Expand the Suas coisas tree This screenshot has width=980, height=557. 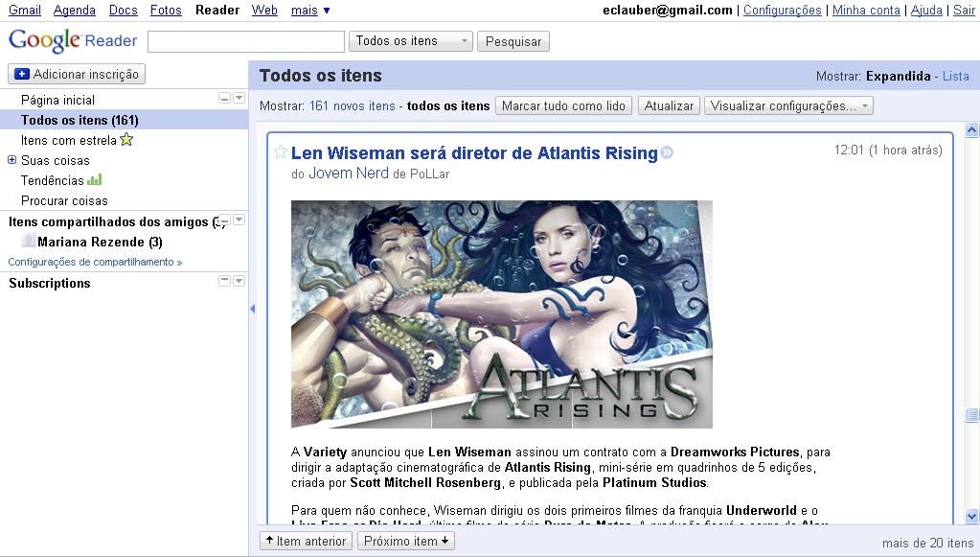click(11, 160)
